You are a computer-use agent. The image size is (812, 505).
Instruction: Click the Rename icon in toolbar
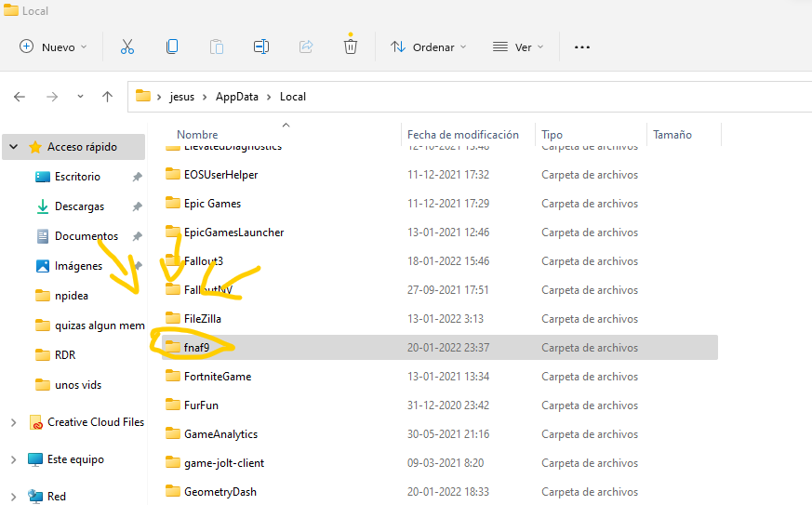click(x=261, y=47)
